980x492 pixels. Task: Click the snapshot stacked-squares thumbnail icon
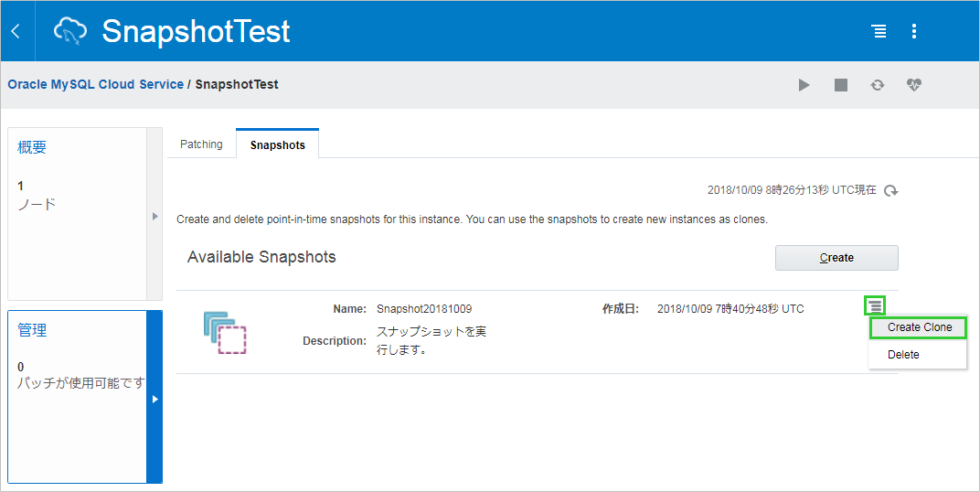(x=225, y=333)
